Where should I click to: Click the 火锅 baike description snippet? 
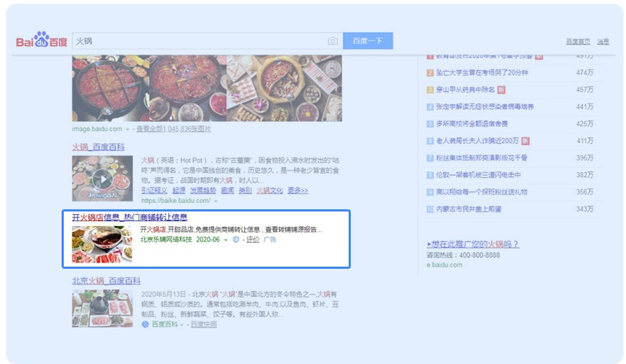(240, 170)
